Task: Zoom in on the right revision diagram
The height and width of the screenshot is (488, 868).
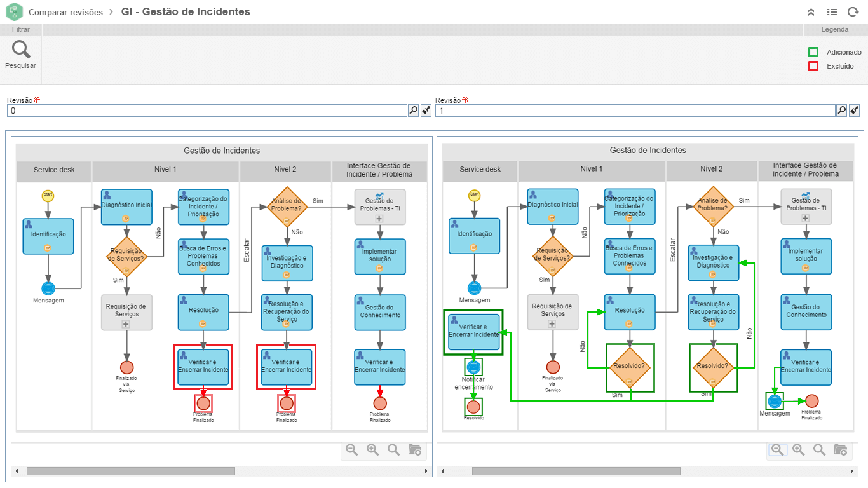Action: click(x=798, y=450)
